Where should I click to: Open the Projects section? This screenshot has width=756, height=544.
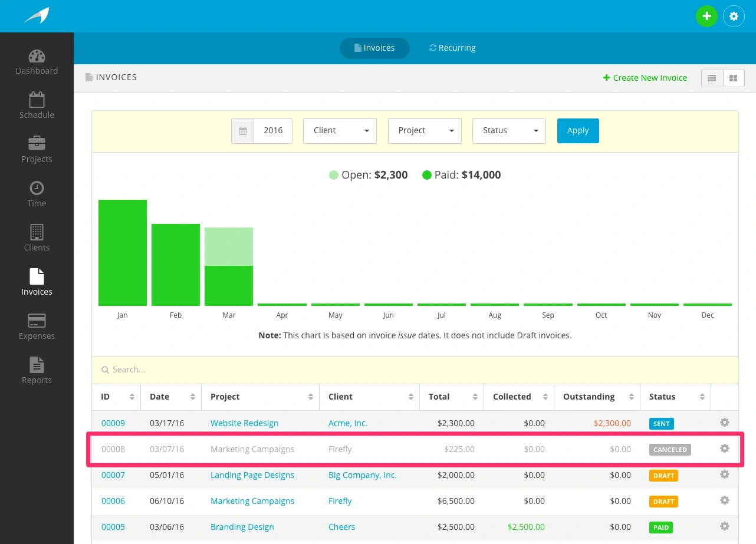click(x=37, y=150)
